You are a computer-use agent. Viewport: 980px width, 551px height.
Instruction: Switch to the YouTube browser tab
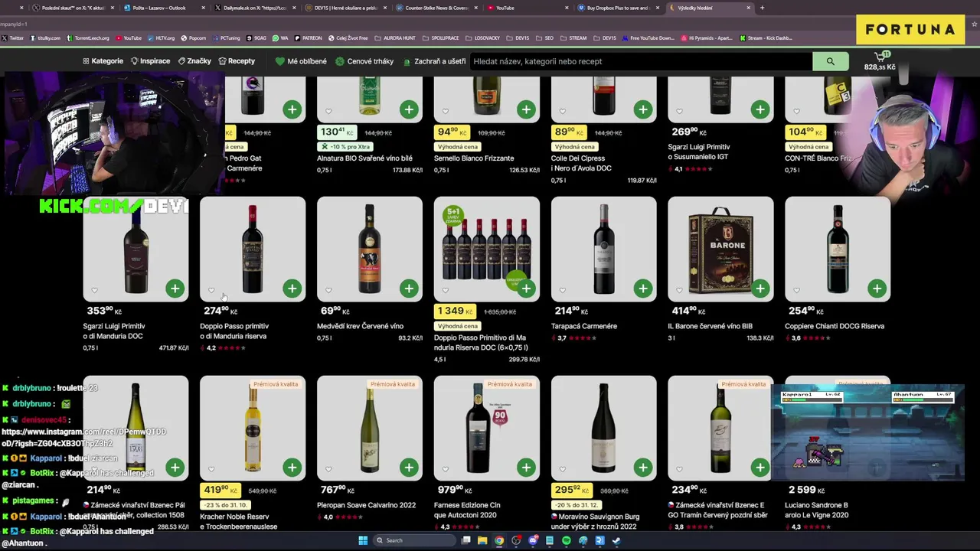click(x=528, y=8)
